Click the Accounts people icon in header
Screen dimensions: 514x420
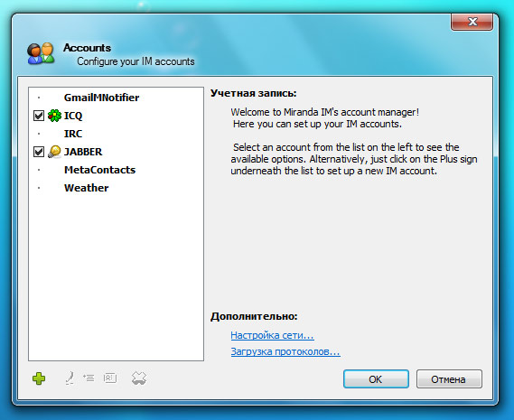(x=41, y=53)
